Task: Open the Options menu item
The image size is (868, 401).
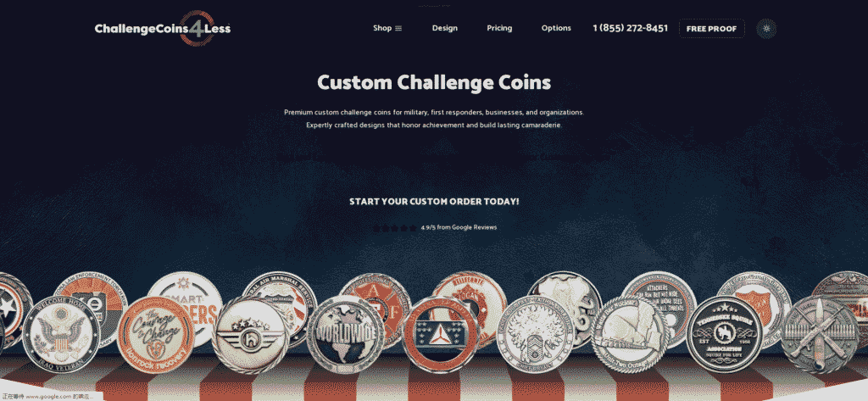Action: point(556,28)
